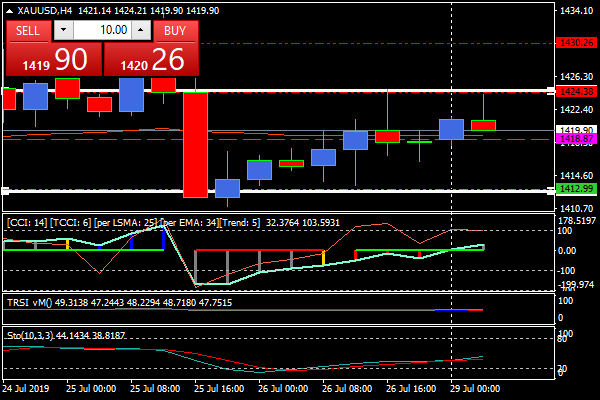Click the BUY button
The image size is (600, 400).
[175, 30]
